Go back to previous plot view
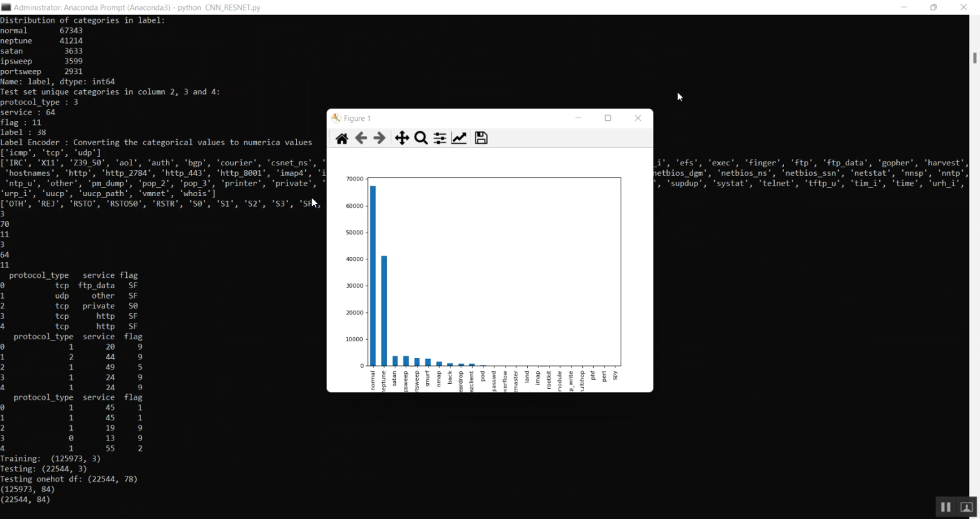Image resolution: width=980 pixels, height=519 pixels. click(361, 138)
